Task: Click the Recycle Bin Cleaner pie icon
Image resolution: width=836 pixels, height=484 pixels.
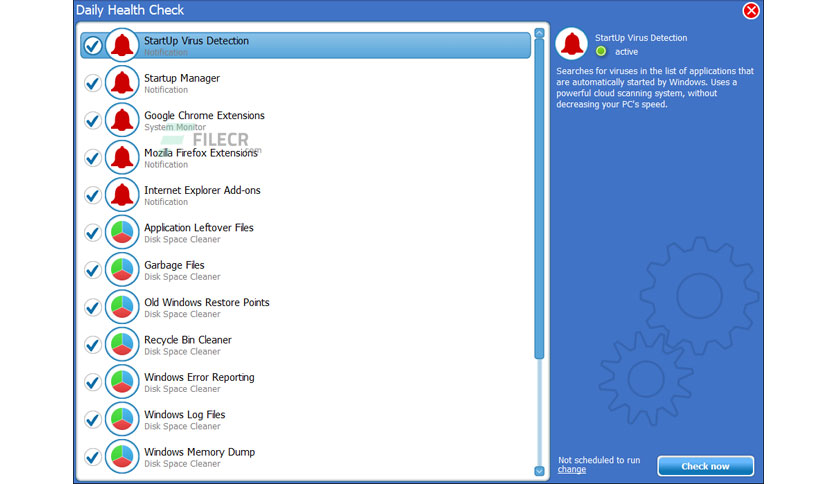Action: (x=122, y=344)
